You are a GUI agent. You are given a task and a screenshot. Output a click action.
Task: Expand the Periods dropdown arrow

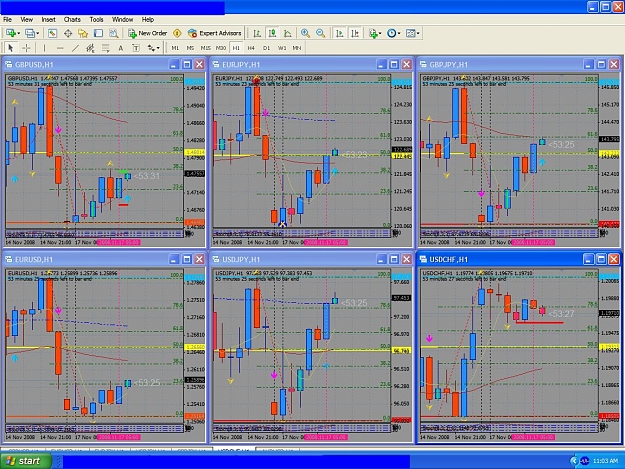399,33
